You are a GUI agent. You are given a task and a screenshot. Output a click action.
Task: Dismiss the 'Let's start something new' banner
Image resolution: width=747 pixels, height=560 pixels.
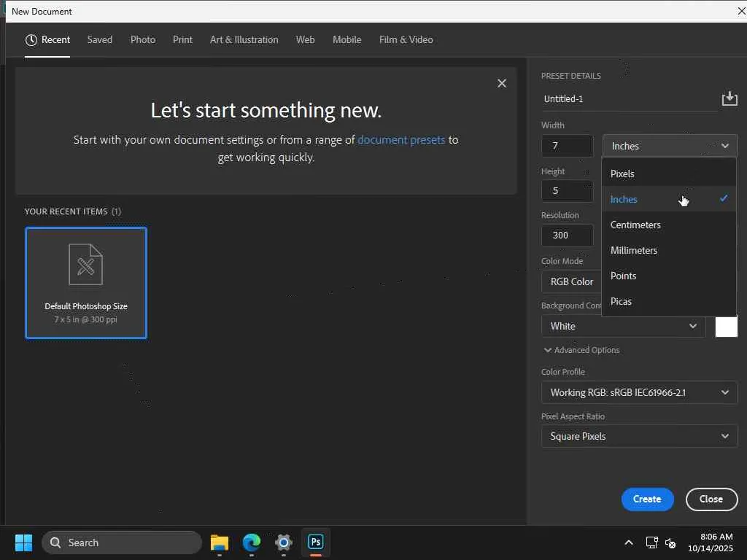pyautogui.click(x=502, y=83)
